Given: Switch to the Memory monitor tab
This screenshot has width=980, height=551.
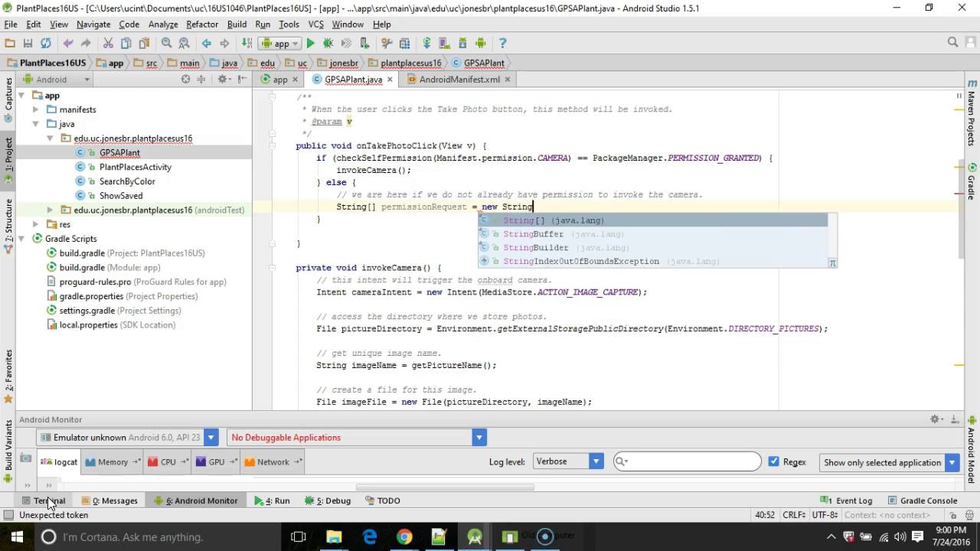Looking at the screenshot, I should coord(112,461).
